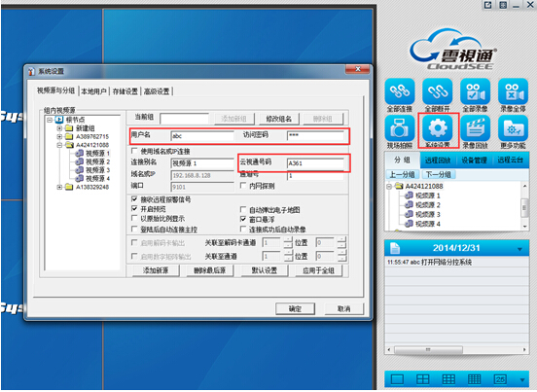Enable 以原始比例显示 checkbox
Screen dimensions: 537x392
tap(134, 218)
